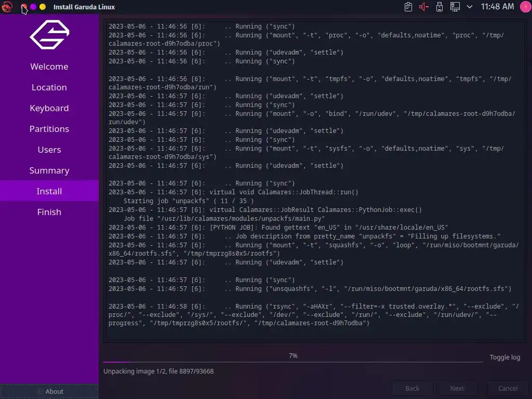
Task: Select the Welcome step
Action: 49,66
